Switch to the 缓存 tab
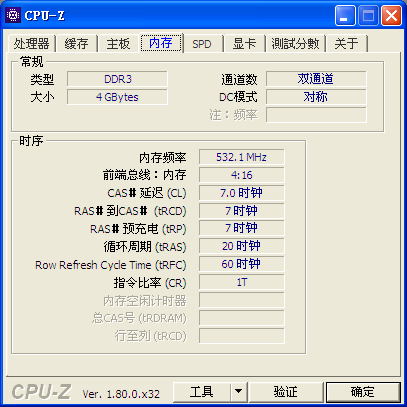Screen dimensions: 407x407 (x=77, y=43)
